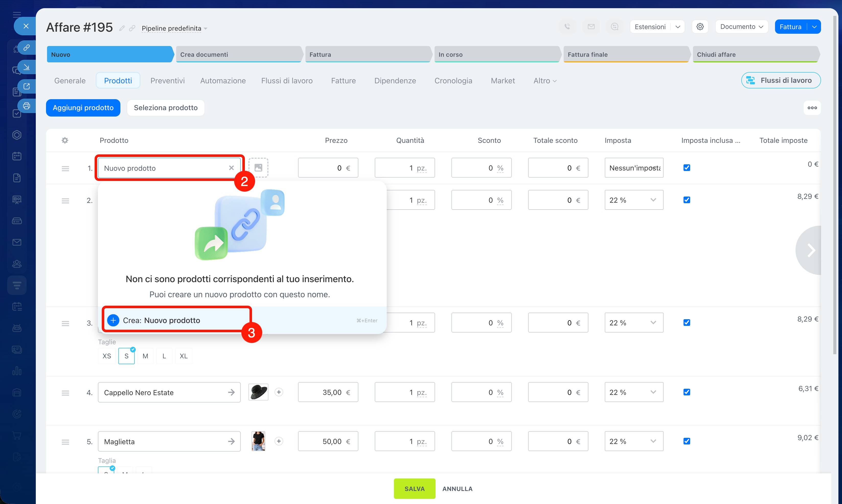Open the Documento dropdown
842x504 pixels.
point(742,27)
